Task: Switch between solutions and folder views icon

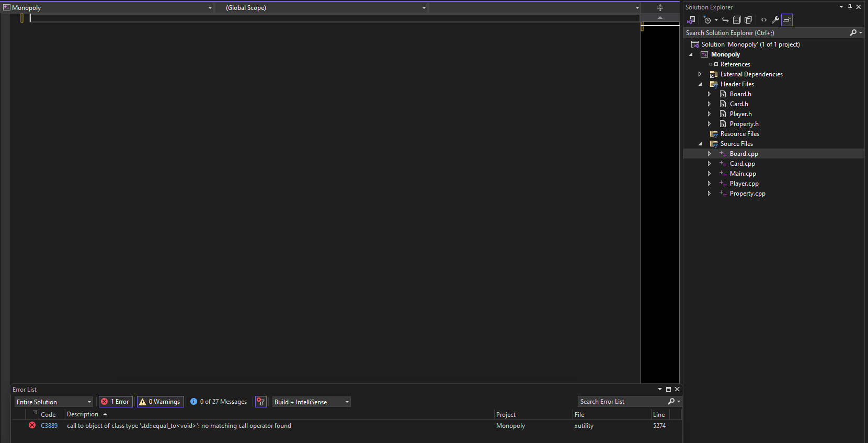Action: pos(691,20)
